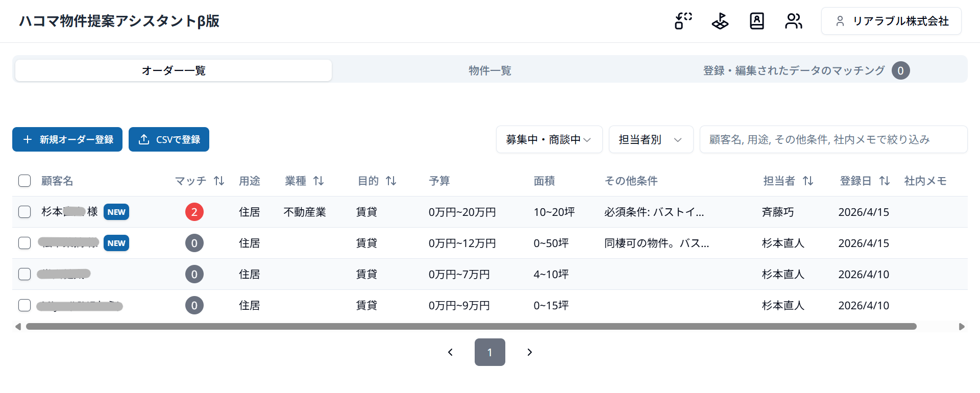Click the CSVで登録 button
The height and width of the screenshot is (393, 980).
pos(169,139)
